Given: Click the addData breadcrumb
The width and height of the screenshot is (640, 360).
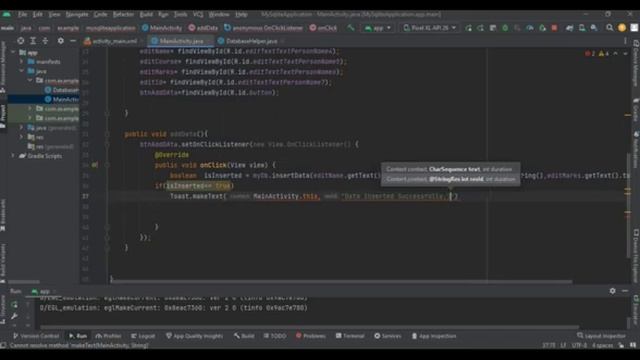Looking at the screenshot, I should tap(203, 28).
